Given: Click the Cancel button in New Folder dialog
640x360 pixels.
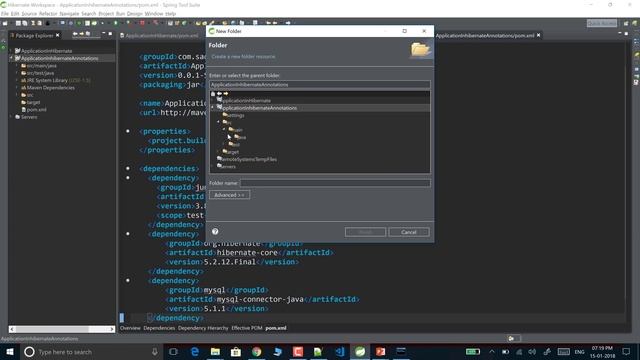Looking at the screenshot, I should (x=409, y=232).
